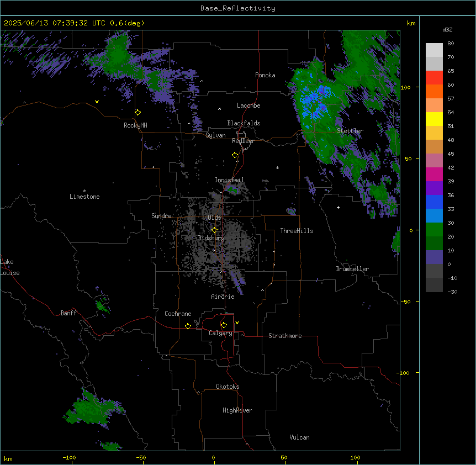
Task: Select the red swatch in dBZ legend
Action: pos(434,78)
